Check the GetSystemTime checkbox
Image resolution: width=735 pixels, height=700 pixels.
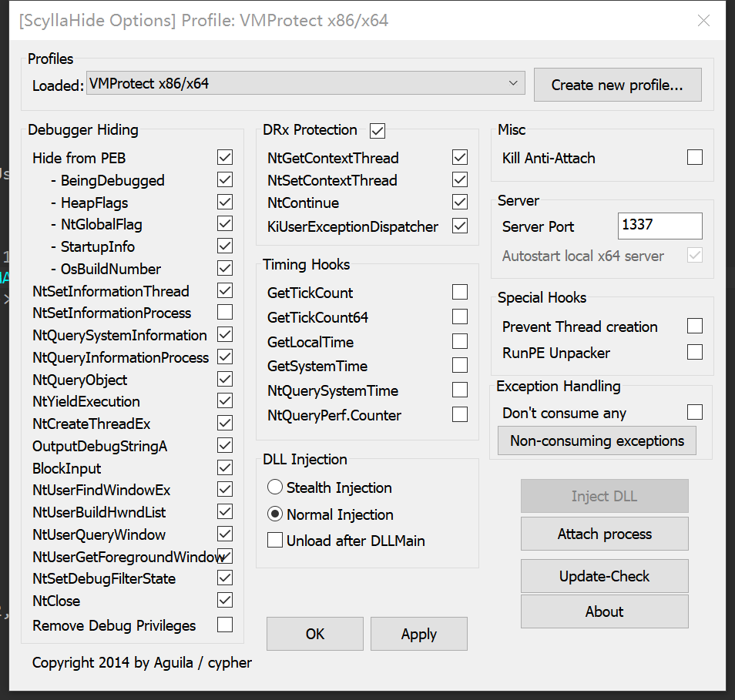pos(460,365)
